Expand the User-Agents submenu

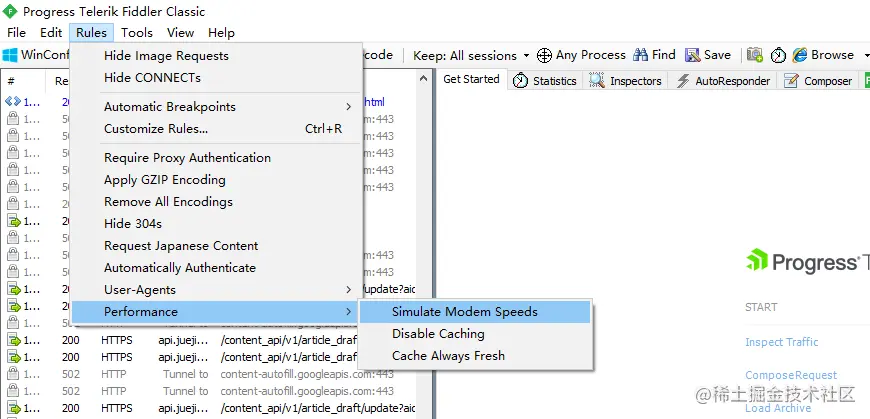[140, 290]
